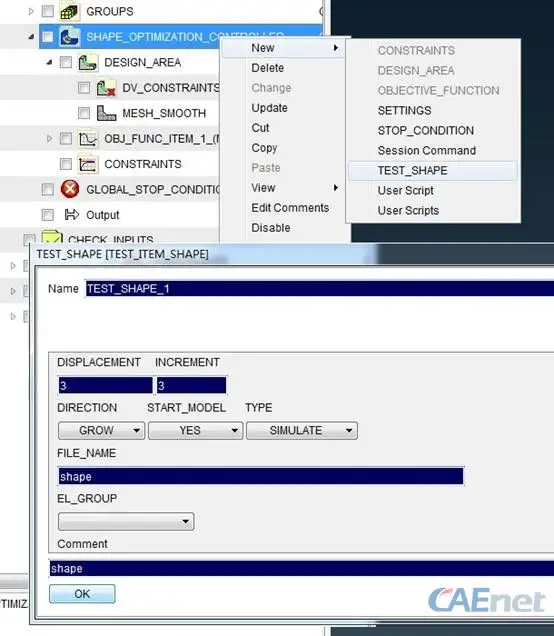Screen dimensions: 554x636
Task: Click the OBJ_FUNC_ITEM_1 icon
Action: point(88,139)
